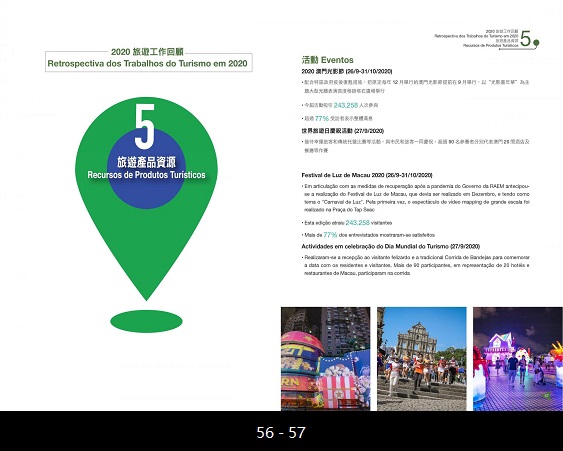Click the 2020 旅遊工作回顧 heading text
The height and width of the screenshot is (451, 563).
(x=147, y=52)
